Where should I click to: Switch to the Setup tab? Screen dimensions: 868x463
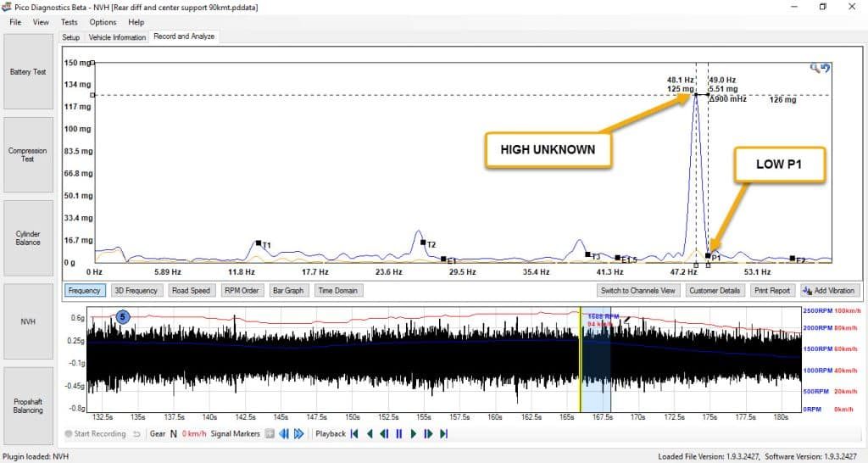coord(71,37)
